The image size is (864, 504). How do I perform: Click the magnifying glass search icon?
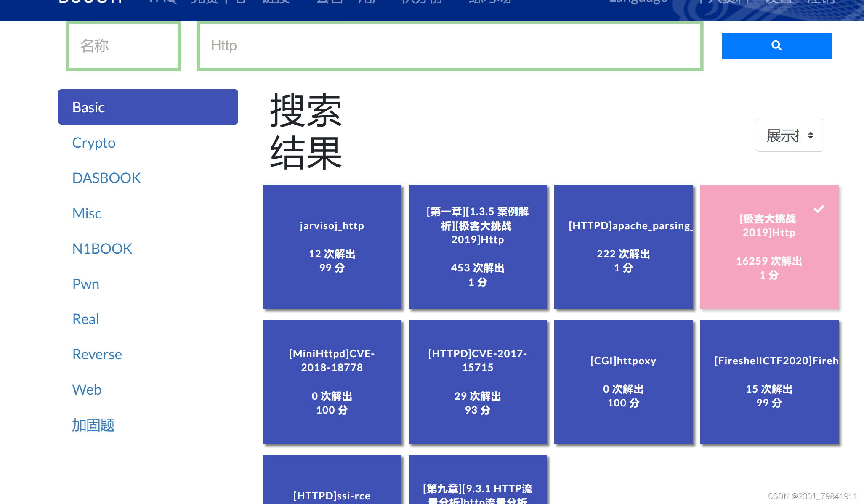pyautogui.click(x=776, y=45)
